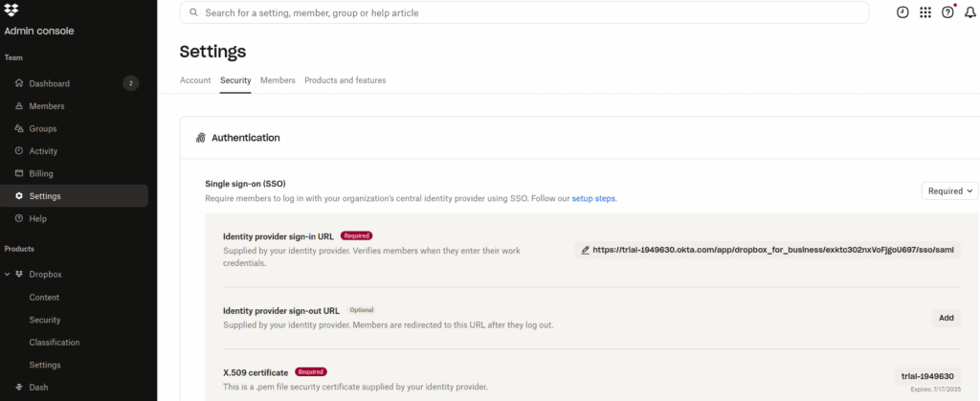Click the Dashboard home icon

click(x=19, y=83)
